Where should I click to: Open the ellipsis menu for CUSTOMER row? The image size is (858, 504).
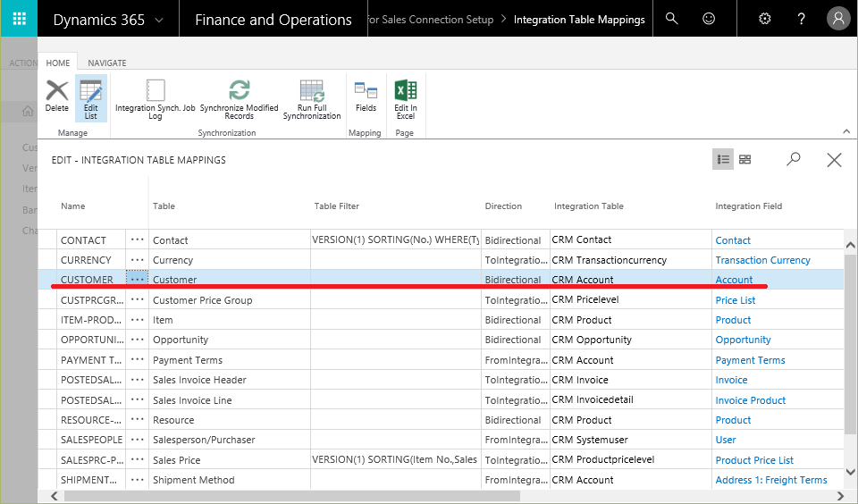138,279
